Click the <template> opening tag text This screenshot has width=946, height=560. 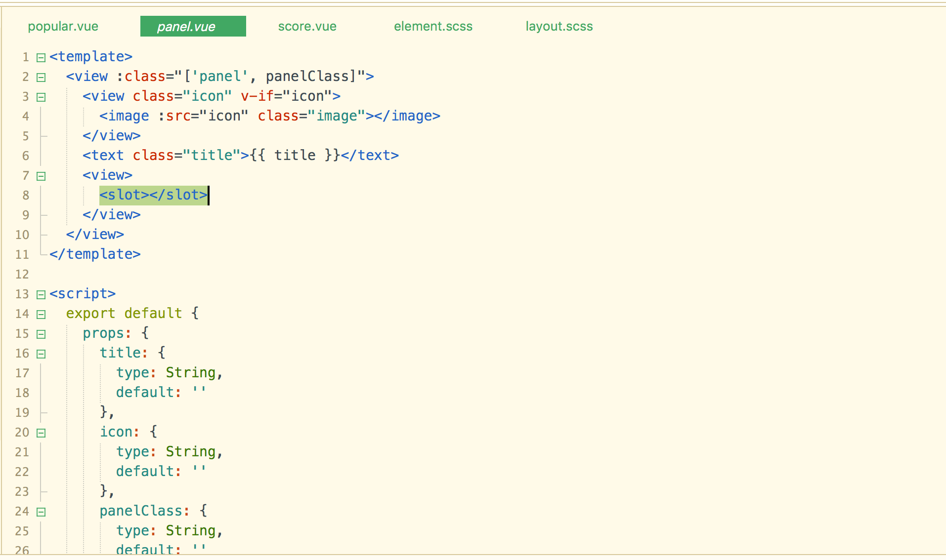[x=91, y=57]
